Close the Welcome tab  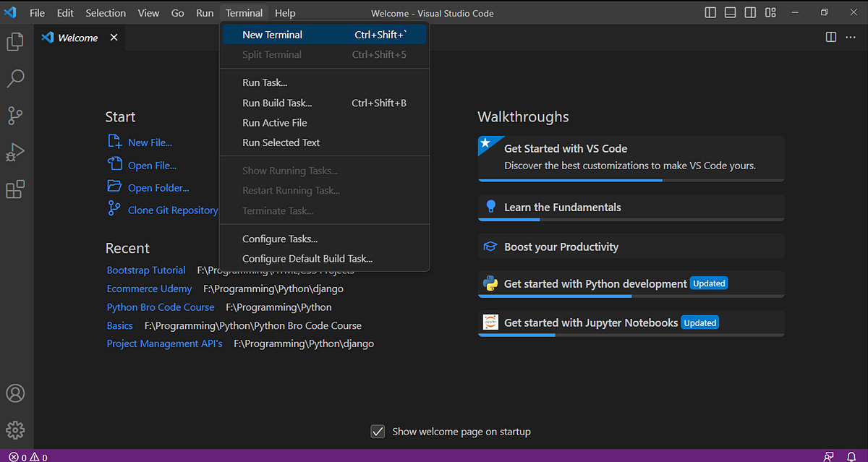114,38
